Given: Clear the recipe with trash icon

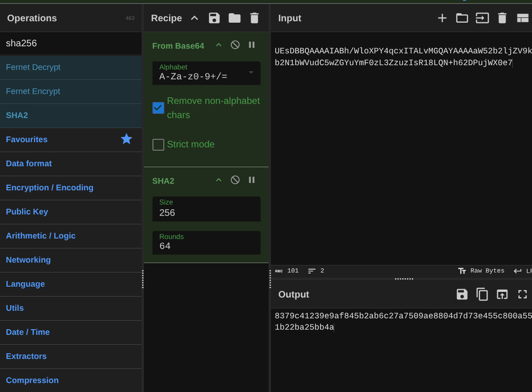Looking at the screenshot, I should point(254,18).
